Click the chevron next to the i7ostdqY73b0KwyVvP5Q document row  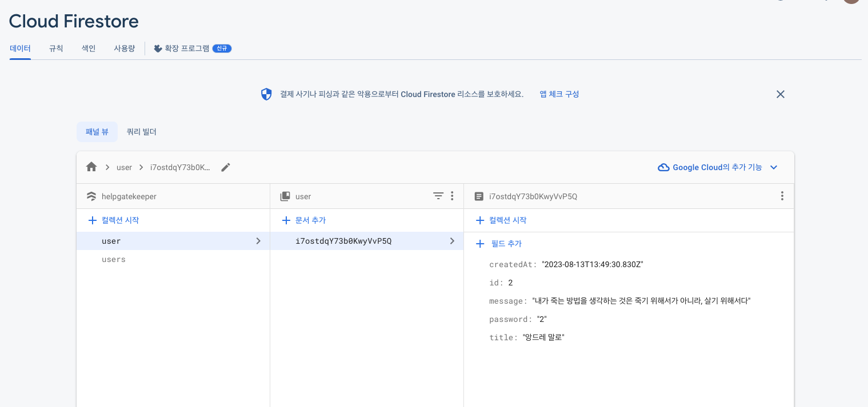pos(452,241)
